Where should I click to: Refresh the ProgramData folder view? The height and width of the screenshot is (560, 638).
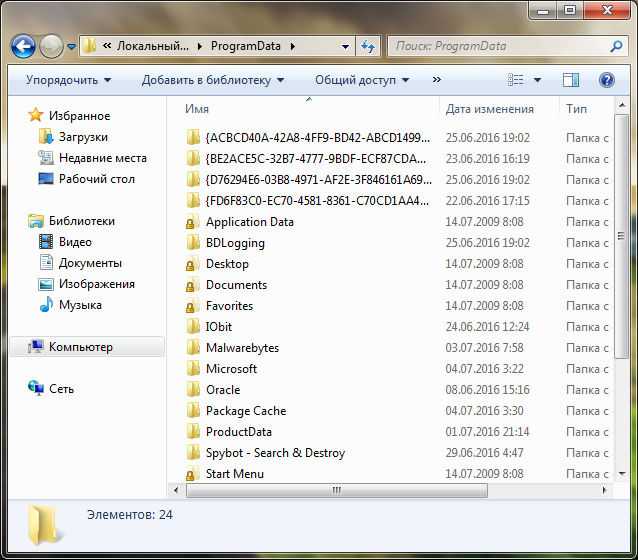click(x=368, y=47)
